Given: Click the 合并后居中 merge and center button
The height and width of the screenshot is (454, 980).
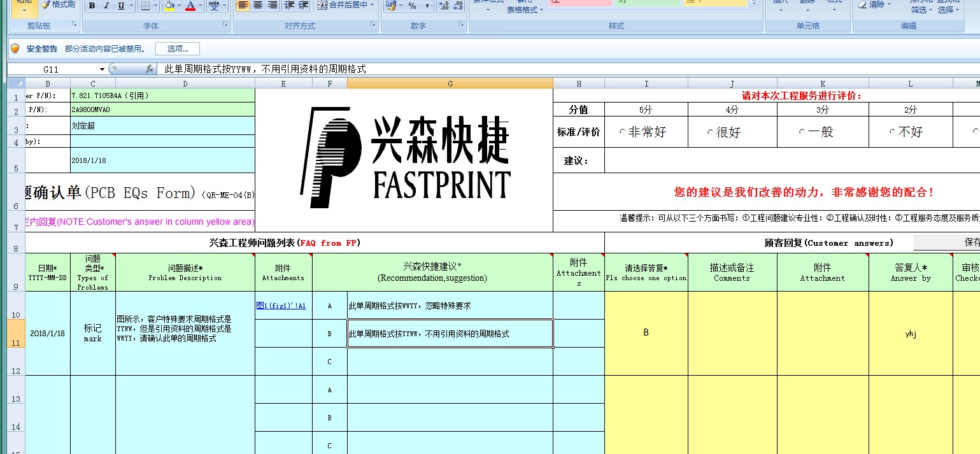Looking at the screenshot, I should pos(342,5).
